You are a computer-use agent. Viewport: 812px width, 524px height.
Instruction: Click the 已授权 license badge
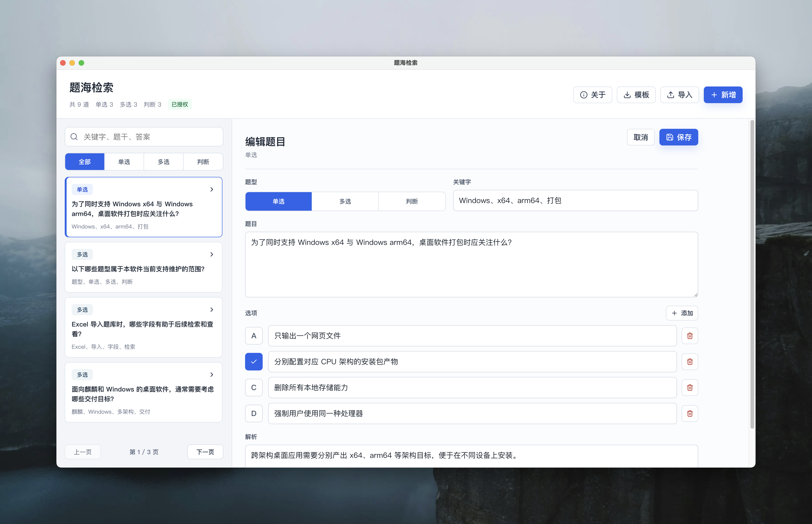click(x=180, y=105)
